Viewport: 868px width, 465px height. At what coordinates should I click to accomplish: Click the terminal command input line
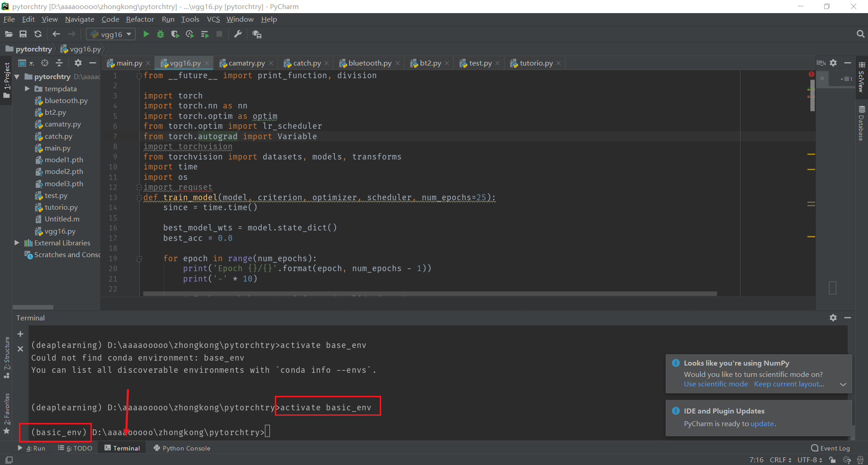(x=268, y=432)
